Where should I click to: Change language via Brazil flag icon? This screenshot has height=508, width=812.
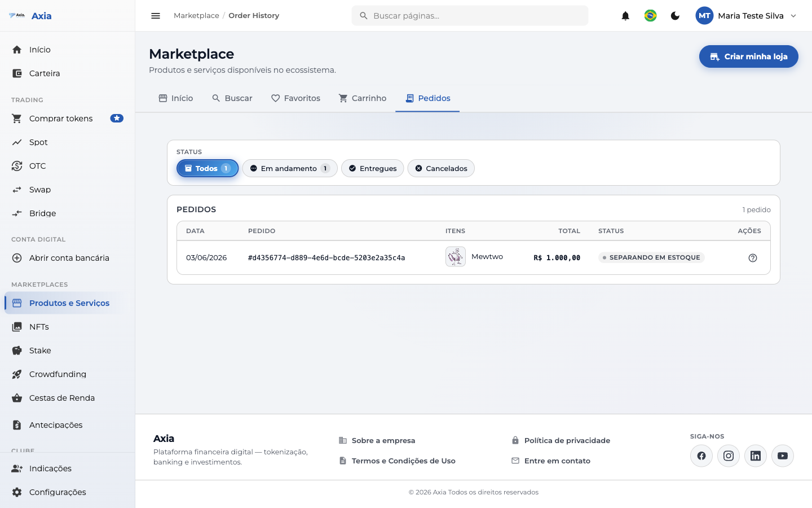click(x=650, y=16)
